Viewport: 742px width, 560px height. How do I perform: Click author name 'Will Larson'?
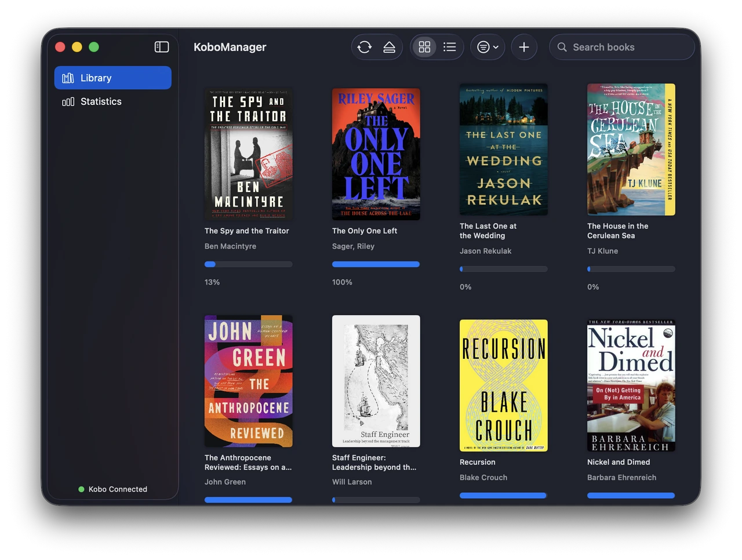[x=352, y=482]
